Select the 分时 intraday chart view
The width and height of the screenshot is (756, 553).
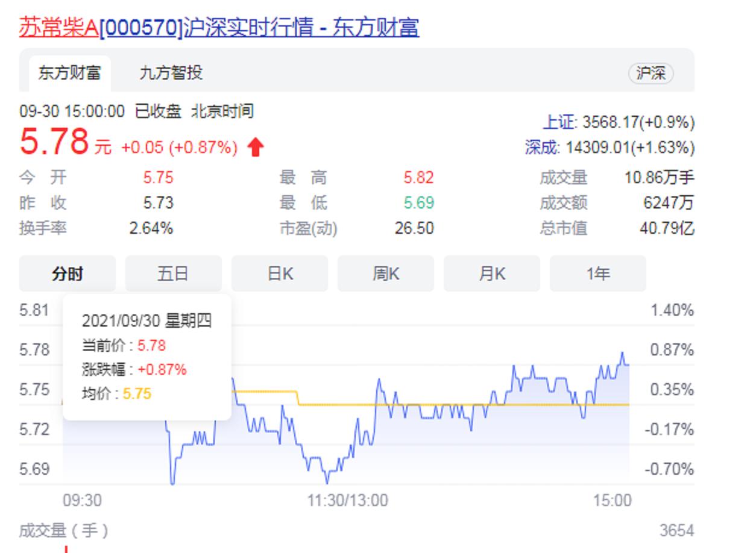(x=67, y=273)
